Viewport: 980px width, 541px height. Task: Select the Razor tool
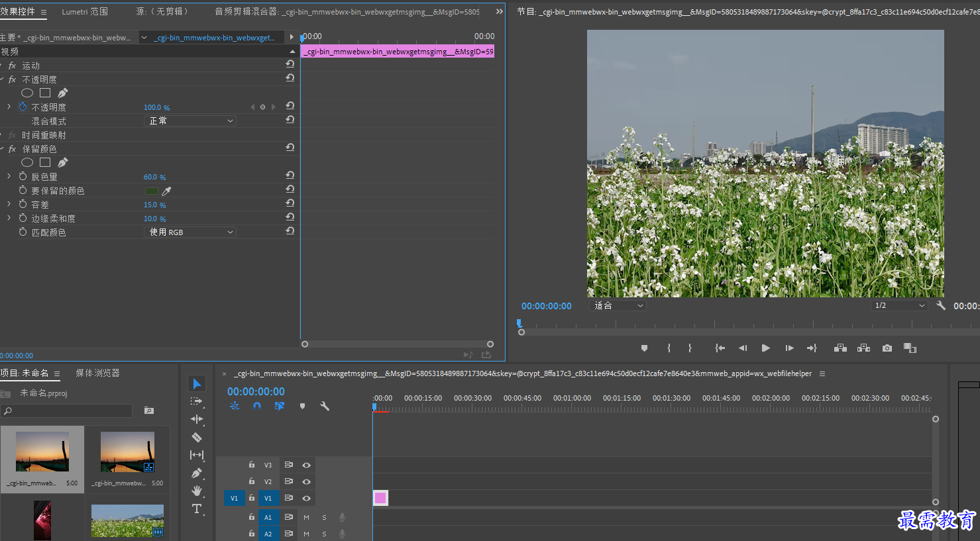point(197,437)
